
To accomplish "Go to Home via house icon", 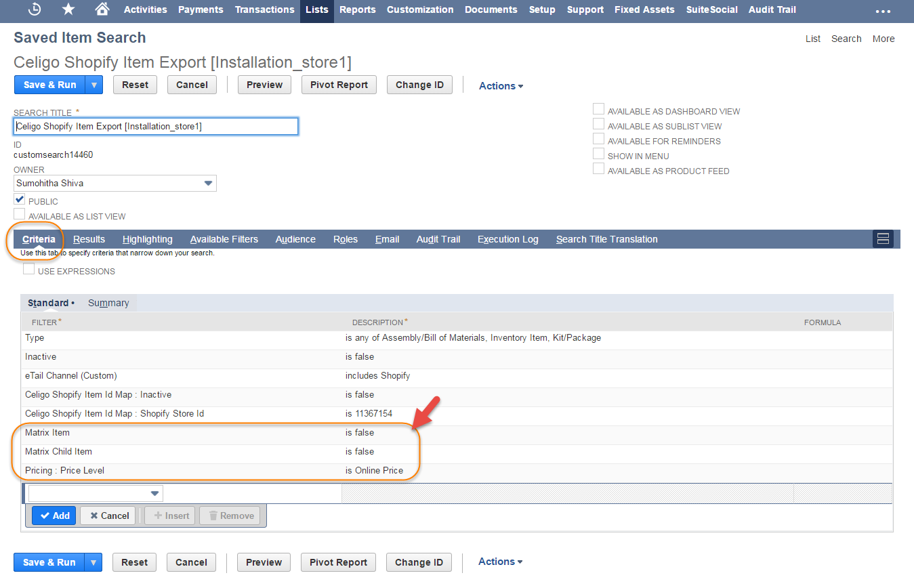I will (x=102, y=9).
